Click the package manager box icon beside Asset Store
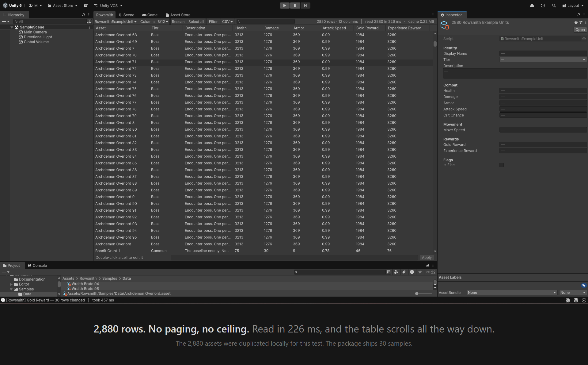 tap(86, 6)
